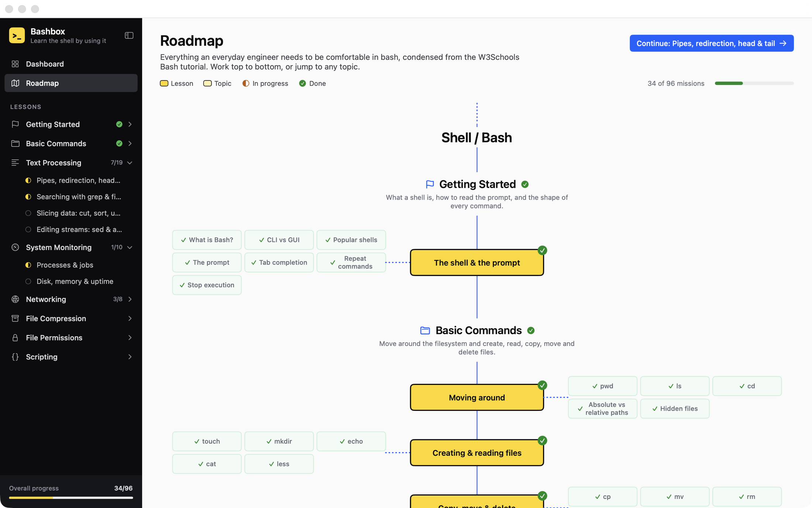Click the Networking globe icon
This screenshot has width=812, height=508.
[15, 299]
